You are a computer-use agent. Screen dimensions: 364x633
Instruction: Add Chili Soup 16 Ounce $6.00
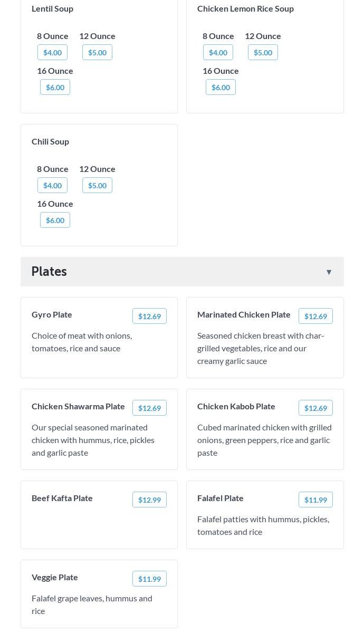pyautogui.click(x=55, y=220)
